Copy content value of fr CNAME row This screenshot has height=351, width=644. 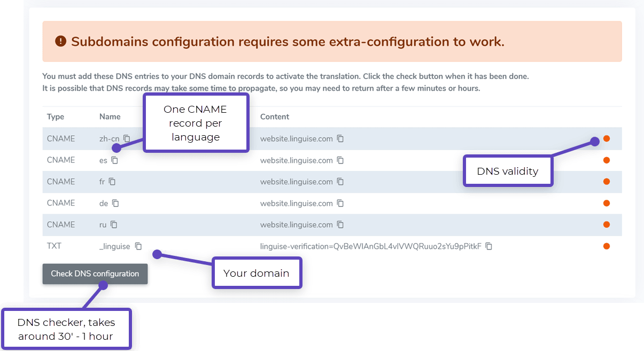pos(340,182)
